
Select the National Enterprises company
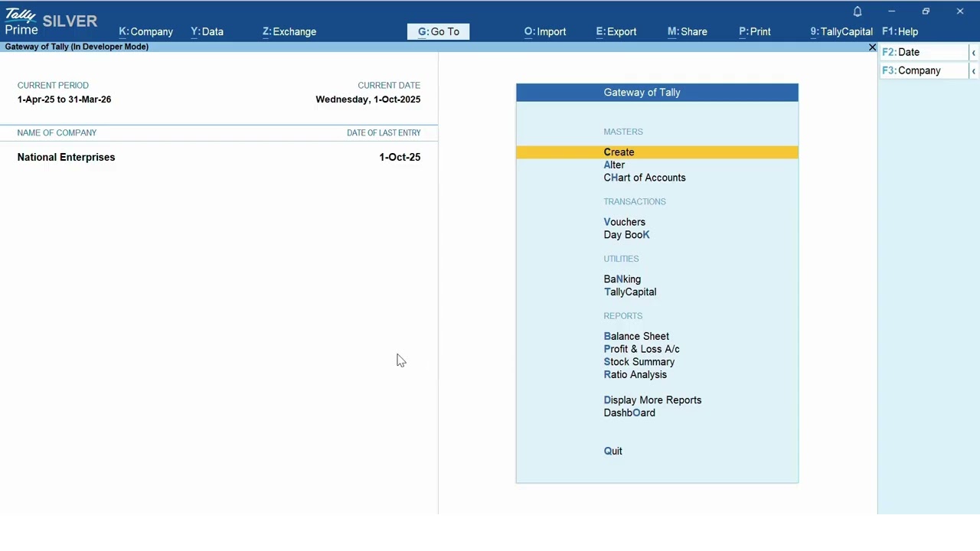[66, 157]
